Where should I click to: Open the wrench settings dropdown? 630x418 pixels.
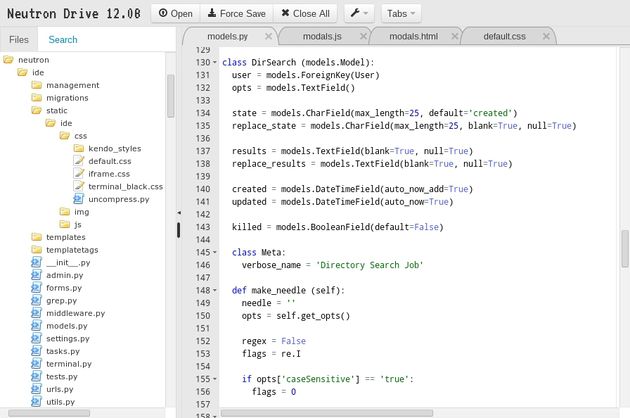359,13
